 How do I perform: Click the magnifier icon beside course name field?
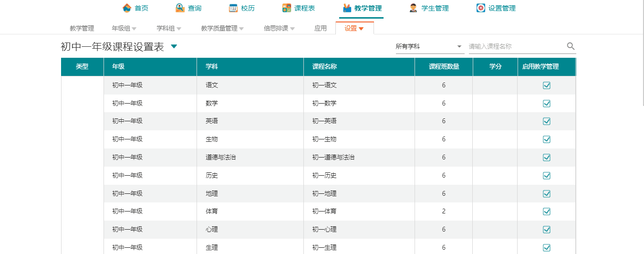coord(571,46)
